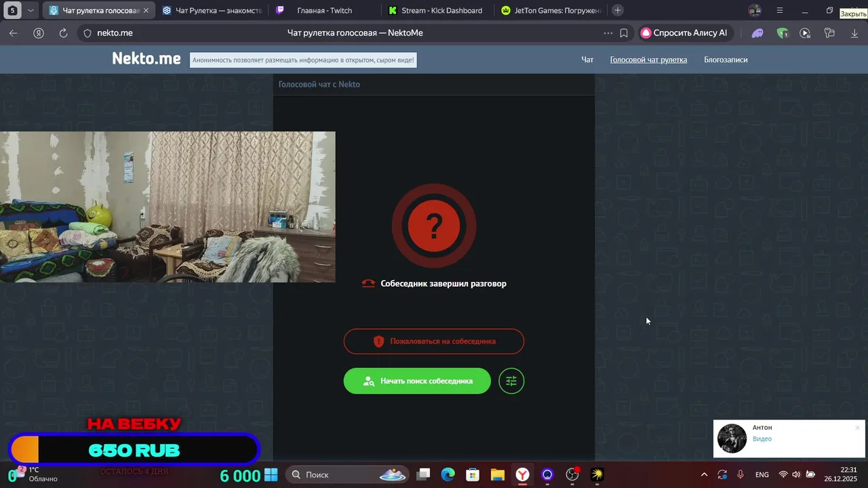Bookmark this page
Screen dimensions: 868x488
click(x=624, y=33)
